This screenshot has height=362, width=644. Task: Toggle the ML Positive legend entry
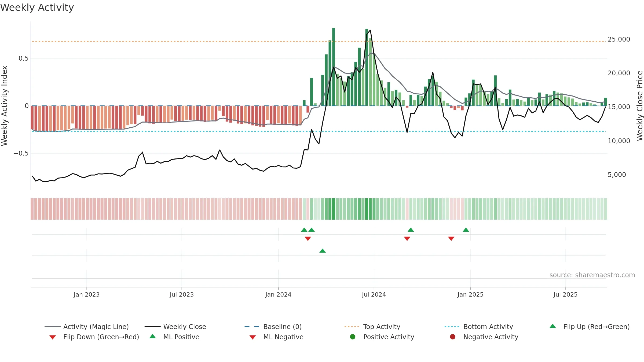click(x=174, y=337)
